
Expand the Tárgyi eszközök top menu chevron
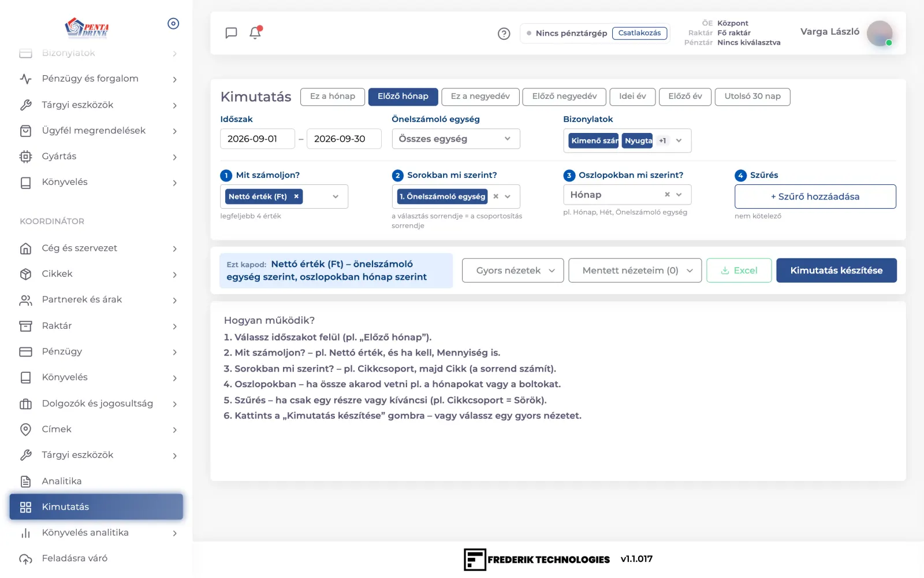(x=174, y=105)
